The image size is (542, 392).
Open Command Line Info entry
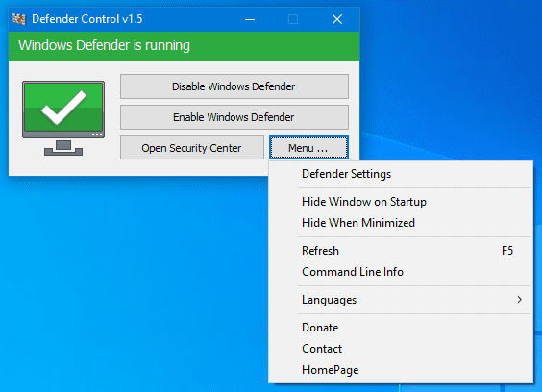tap(401, 272)
